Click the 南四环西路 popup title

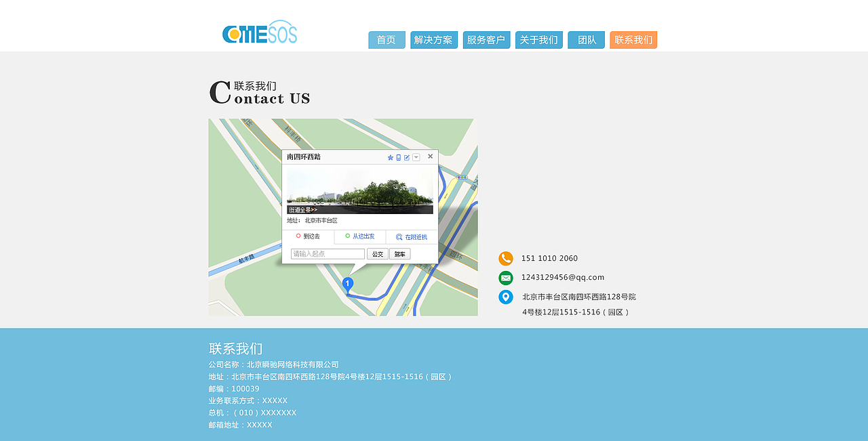(304, 157)
